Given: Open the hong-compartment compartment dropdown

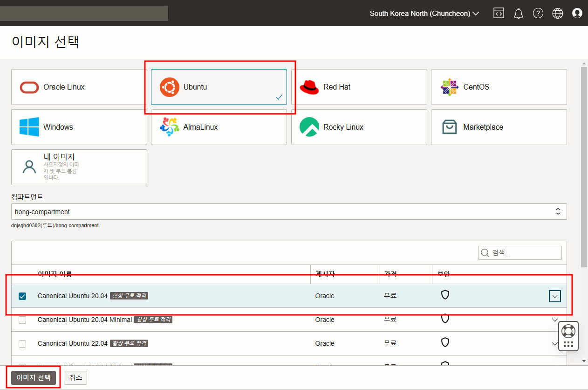Looking at the screenshot, I should 289,211.
